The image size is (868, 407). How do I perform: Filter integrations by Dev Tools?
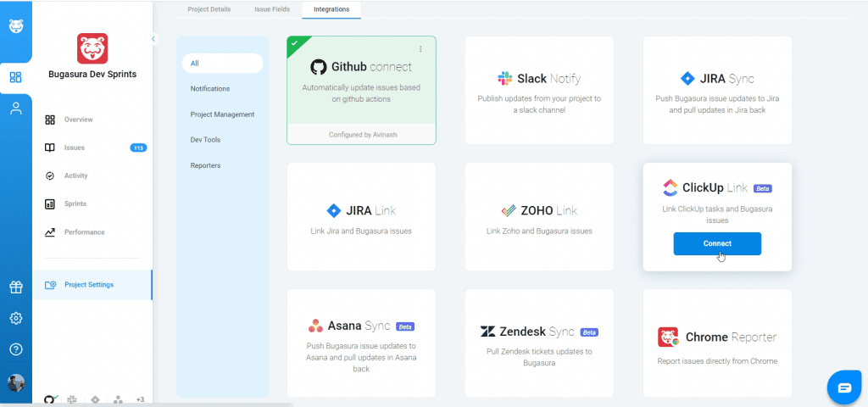pyautogui.click(x=205, y=140)
